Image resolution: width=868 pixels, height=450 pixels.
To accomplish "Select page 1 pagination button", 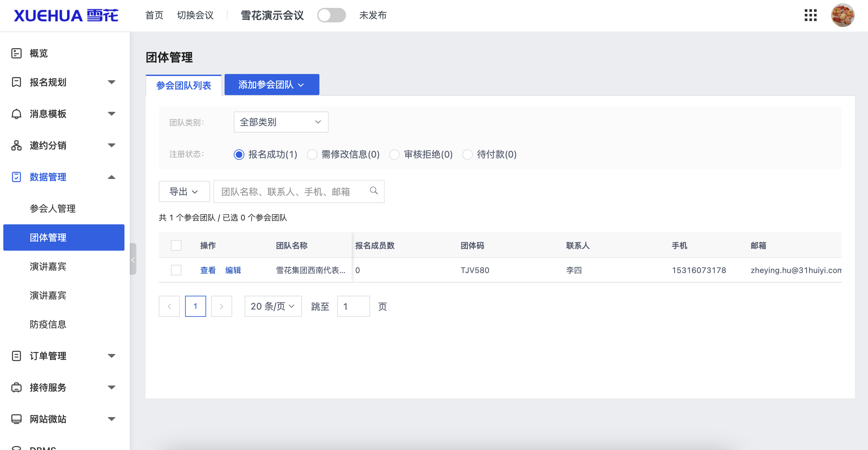I will click(196, 306).
